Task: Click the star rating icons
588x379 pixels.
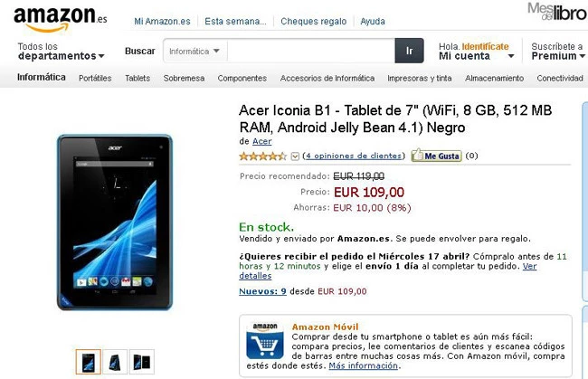Action: tap(263, 156)
